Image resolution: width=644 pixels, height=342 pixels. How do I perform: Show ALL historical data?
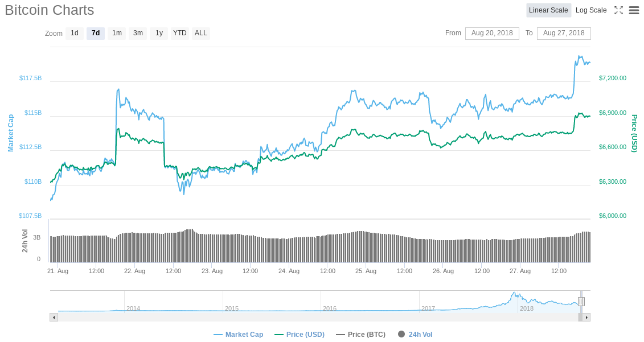point(201,33)
